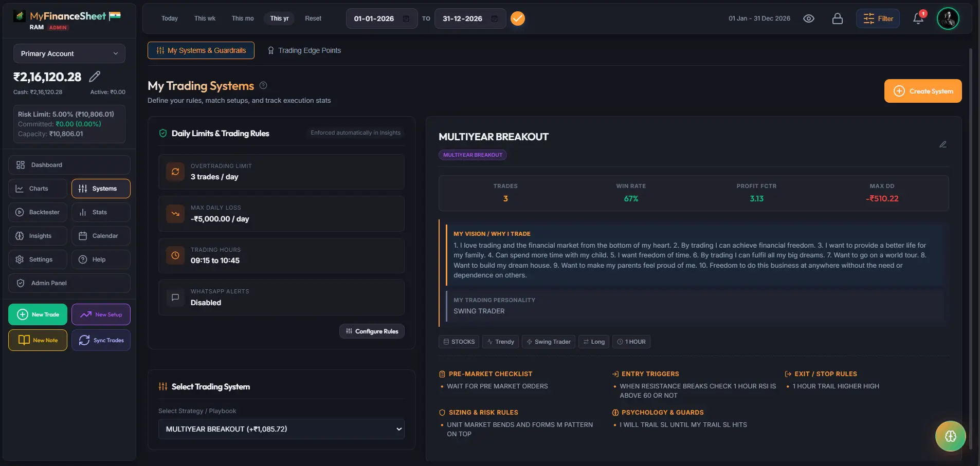Open Help from sidebar

pyautogui.click(x=101, y=259)
